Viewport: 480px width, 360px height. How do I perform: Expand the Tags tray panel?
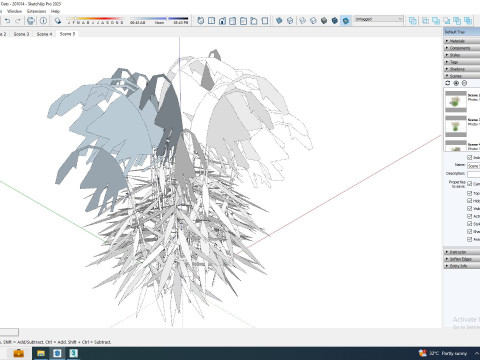click(462, 62)
